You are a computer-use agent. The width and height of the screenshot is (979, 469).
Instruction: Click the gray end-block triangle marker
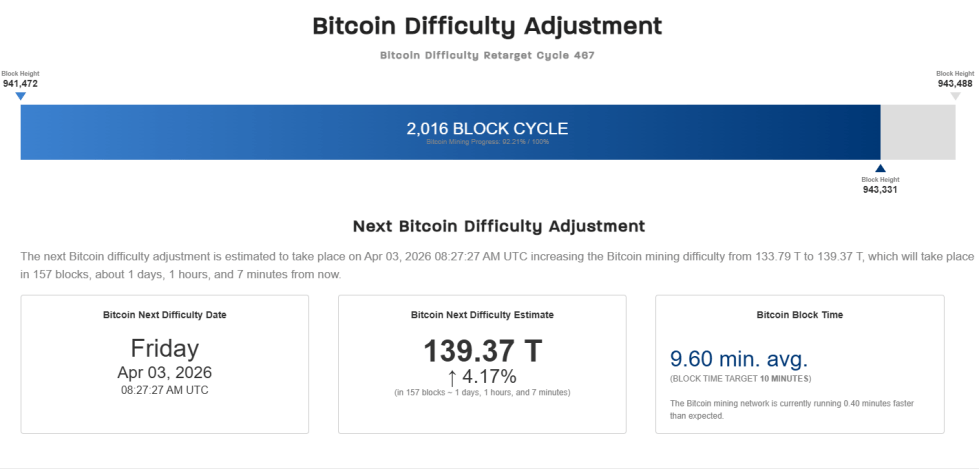[955, 96]
